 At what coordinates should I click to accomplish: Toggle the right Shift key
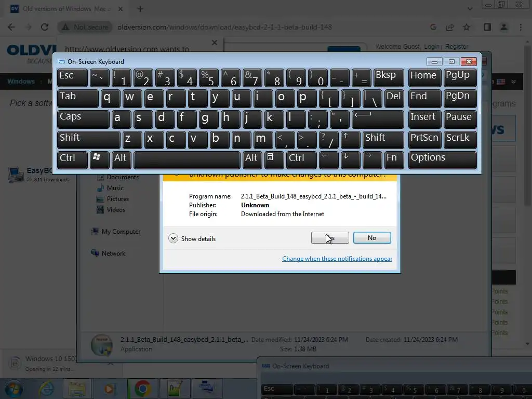coord(383,140)
